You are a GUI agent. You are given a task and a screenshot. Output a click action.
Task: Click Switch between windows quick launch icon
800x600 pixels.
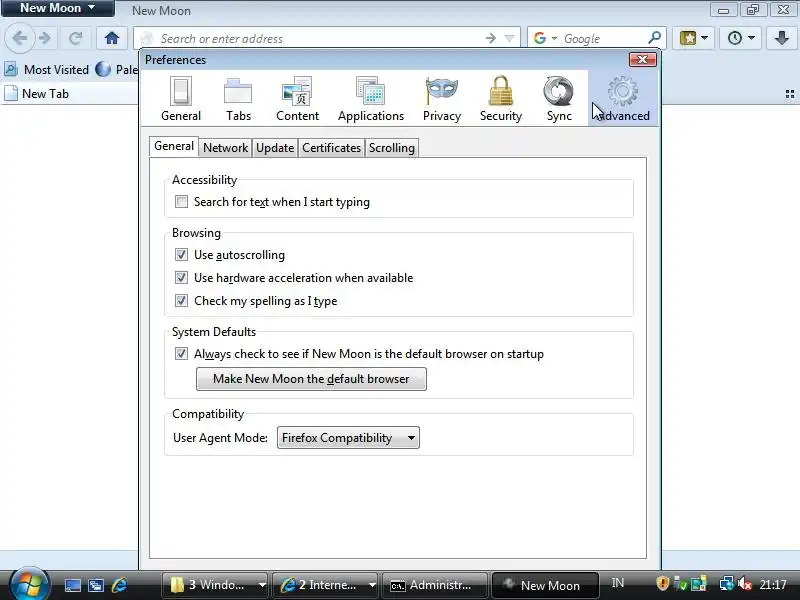pyautogui.click(x=95, y=585)
